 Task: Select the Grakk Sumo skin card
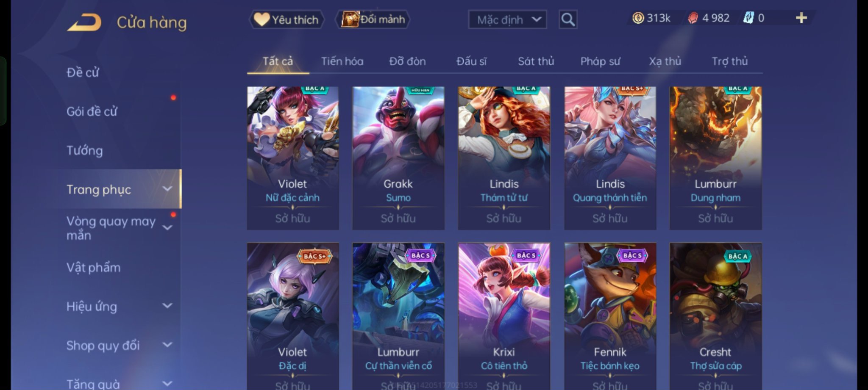click(398, 158)
